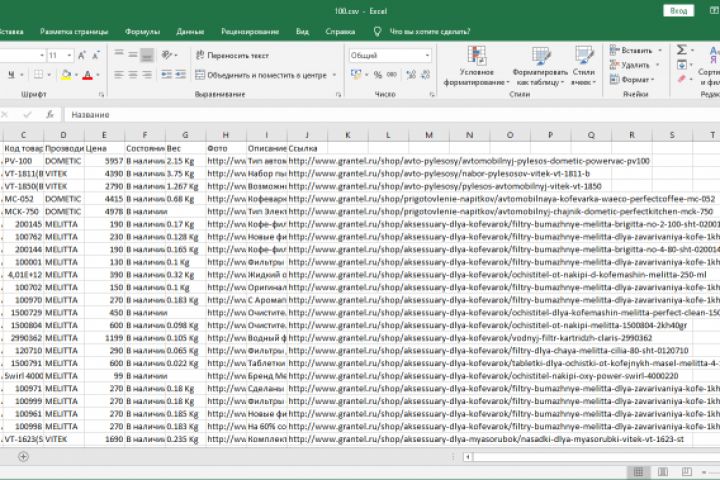Apply red font color
The width and height of the screenshot is (720, 480).
tap(87, 74)
